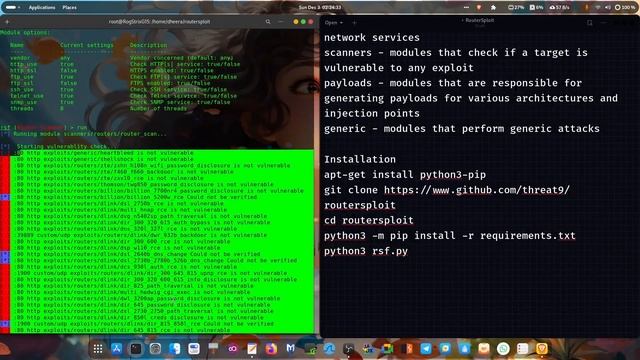This screenshot has height=360, width=640.
Task: Open the app grid launcher in dock
Action: click(98, 349)
